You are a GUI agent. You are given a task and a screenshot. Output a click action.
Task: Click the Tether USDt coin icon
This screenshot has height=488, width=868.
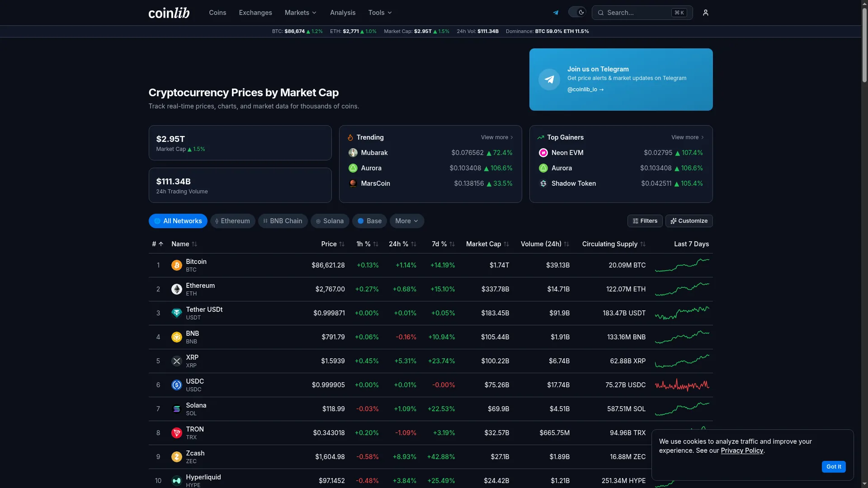[177, 313]
